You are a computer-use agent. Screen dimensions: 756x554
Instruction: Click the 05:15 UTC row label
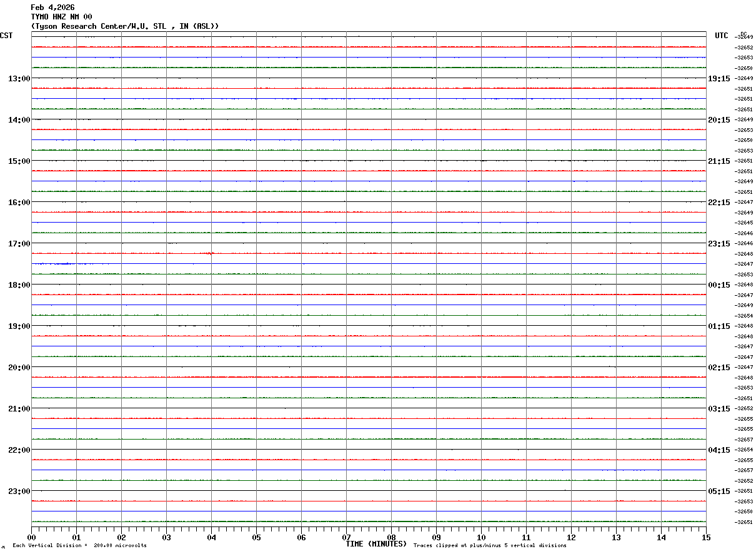(719, 491)
